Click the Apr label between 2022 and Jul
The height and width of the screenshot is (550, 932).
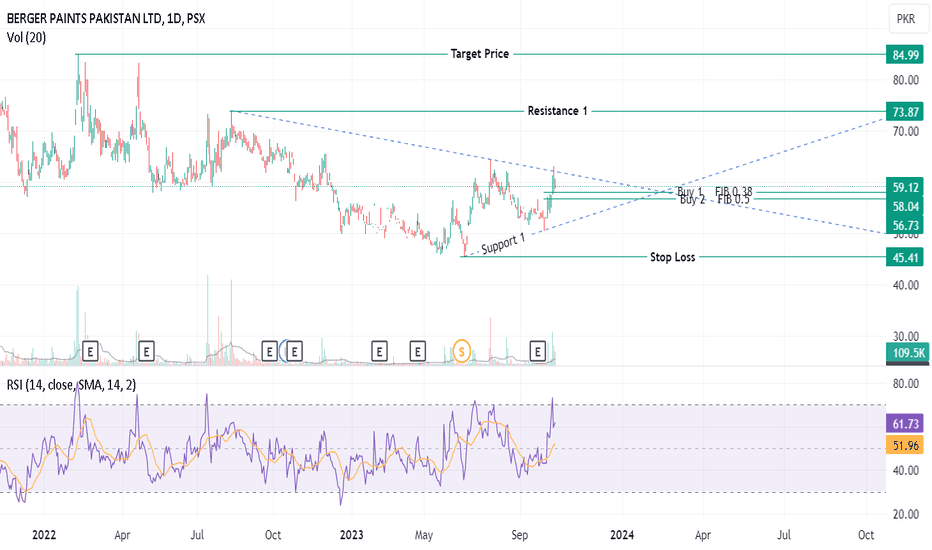tap(122, 535)
